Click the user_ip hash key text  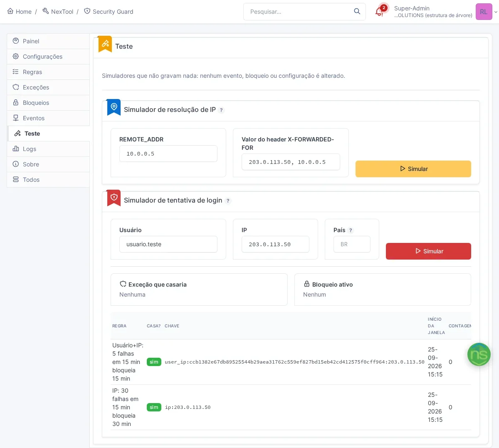(294, 362)
